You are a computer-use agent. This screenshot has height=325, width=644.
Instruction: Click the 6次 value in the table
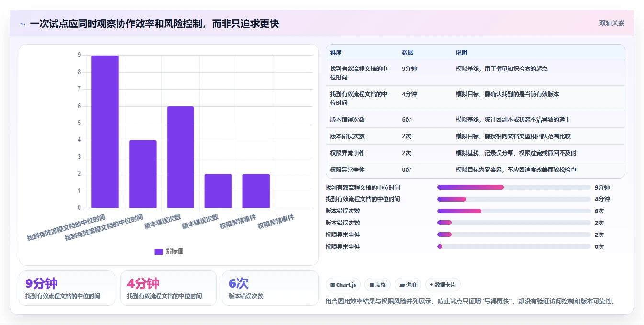(x=407, y=120)
